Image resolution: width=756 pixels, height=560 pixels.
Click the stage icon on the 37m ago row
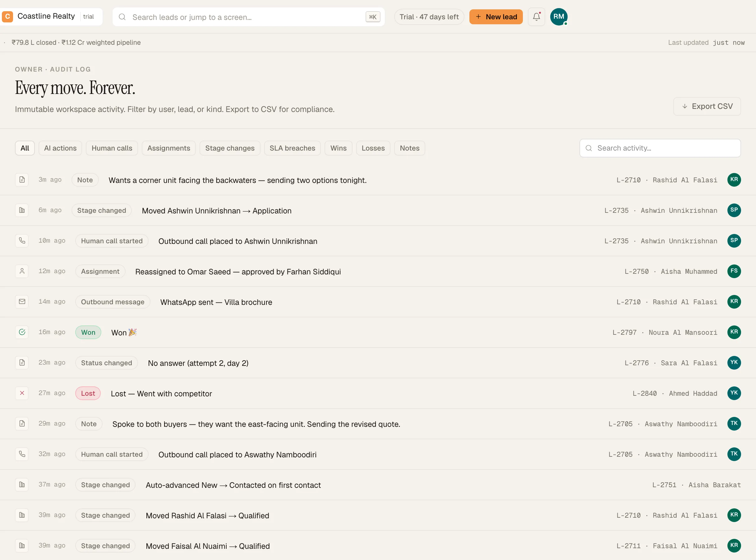coord(22,485)
